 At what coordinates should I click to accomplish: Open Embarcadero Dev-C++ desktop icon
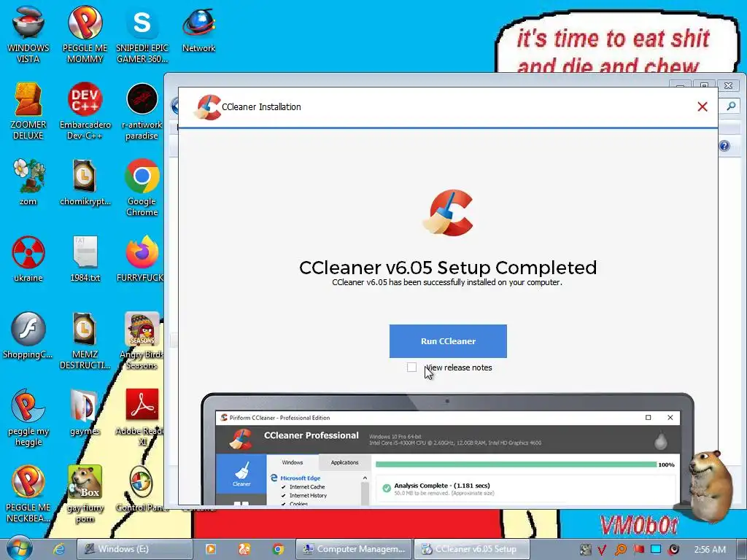click(85, 111)
